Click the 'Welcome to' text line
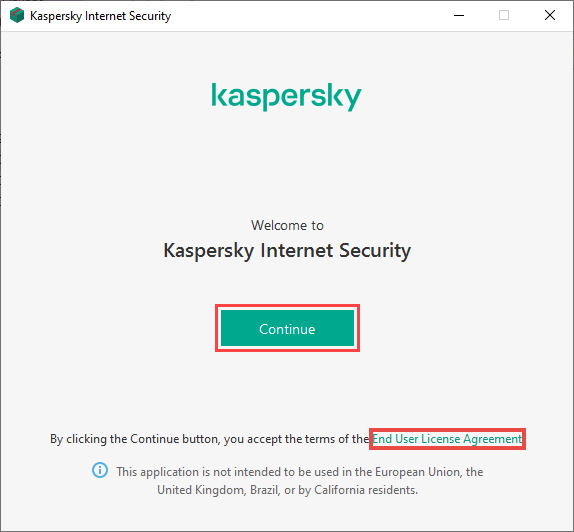This screenshot has height=532, width=574. (287, 225)
